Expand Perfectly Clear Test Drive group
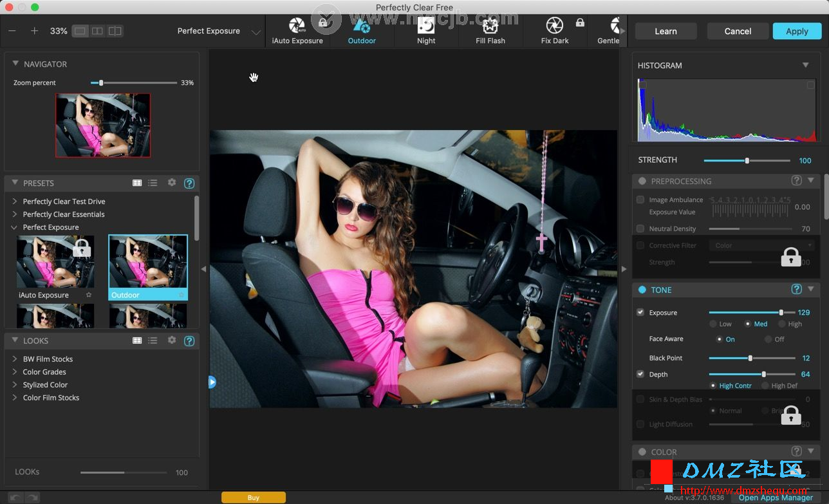This screenshot has width=829, height=504. [x=14, y=201]
